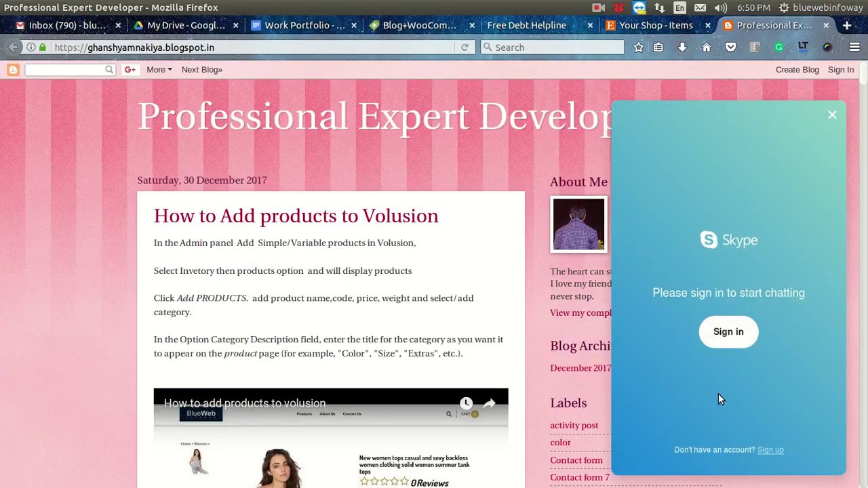Click the Blogger navbar search input
The height and width of the screenshot is (488, 868).
coord(64,69)
